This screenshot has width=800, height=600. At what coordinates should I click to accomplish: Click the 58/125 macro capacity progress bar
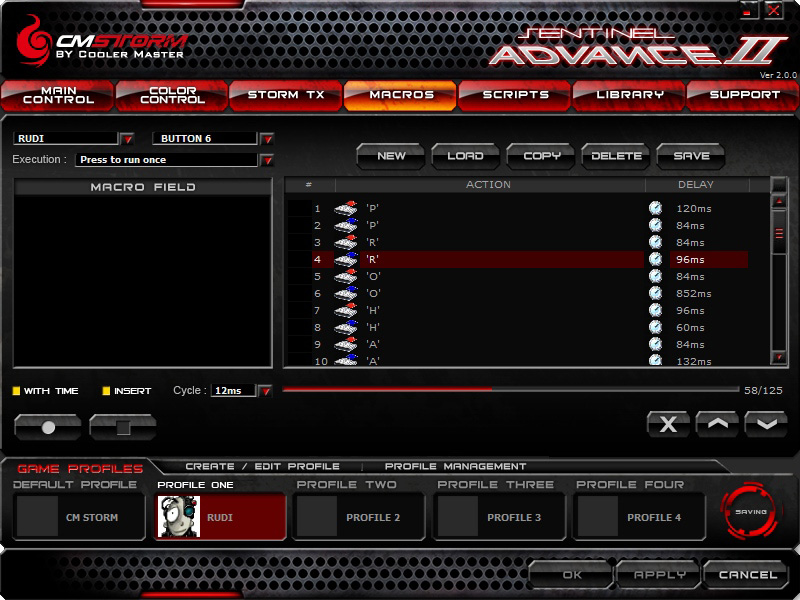(511, 390)
